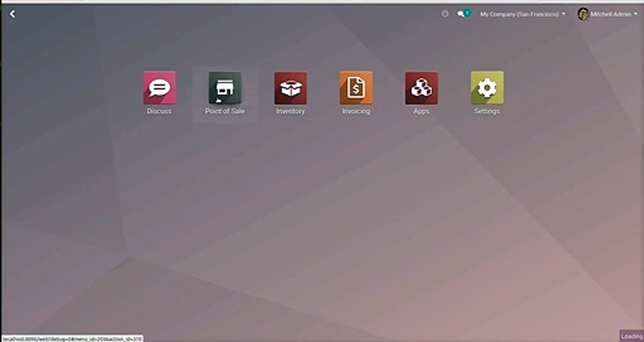This screenshot has width=644, height=342.
Task: Expand My Company (San Francisco) dropdown
Action: coord(523,14)
